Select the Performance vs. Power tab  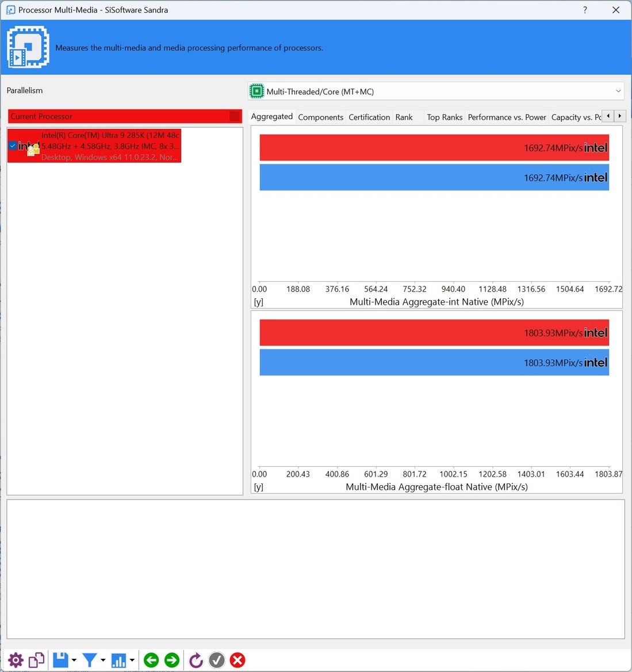(507, 117)
